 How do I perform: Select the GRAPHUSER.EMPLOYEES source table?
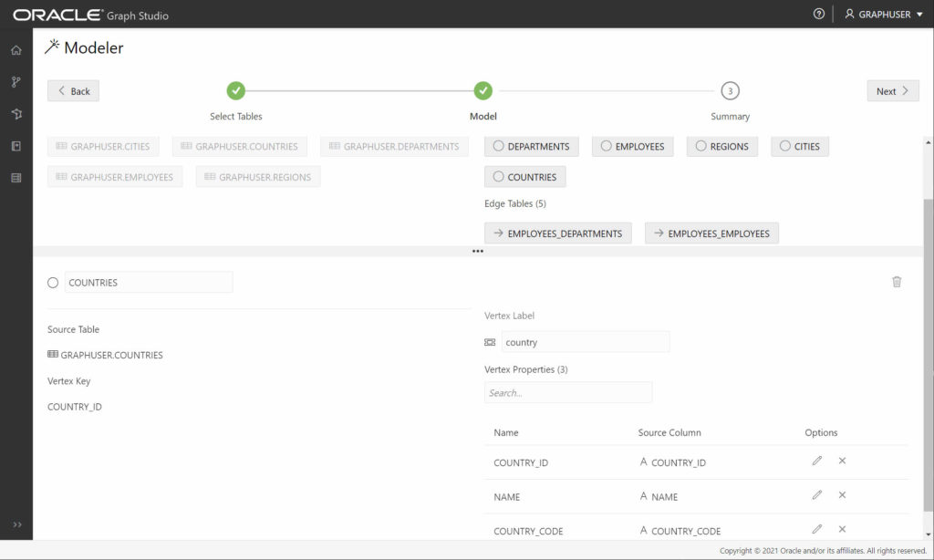(115, 177)
